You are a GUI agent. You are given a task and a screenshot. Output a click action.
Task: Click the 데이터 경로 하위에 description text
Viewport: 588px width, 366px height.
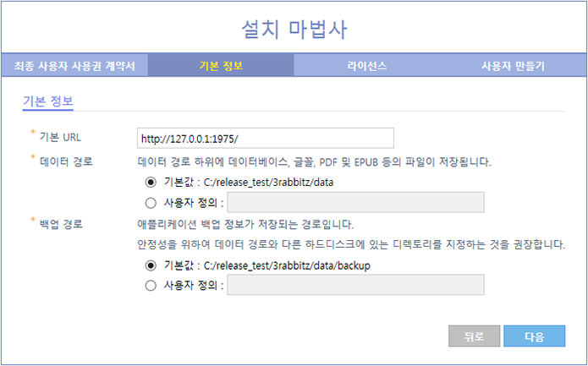click(314, 162)
